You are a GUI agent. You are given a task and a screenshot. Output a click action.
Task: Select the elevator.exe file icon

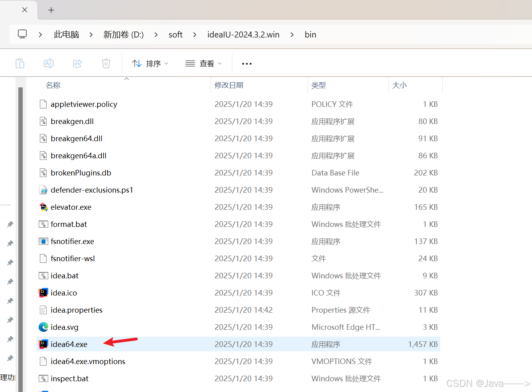pos(43,207)
